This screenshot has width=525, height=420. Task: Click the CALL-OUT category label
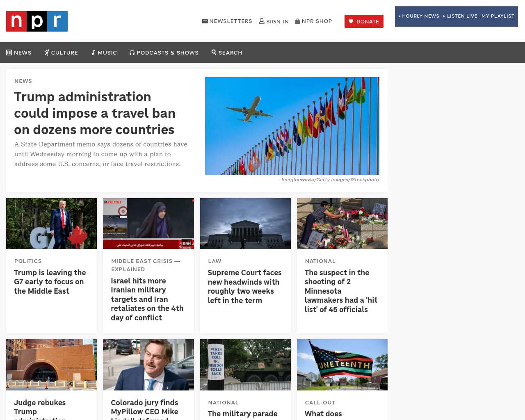320,402
